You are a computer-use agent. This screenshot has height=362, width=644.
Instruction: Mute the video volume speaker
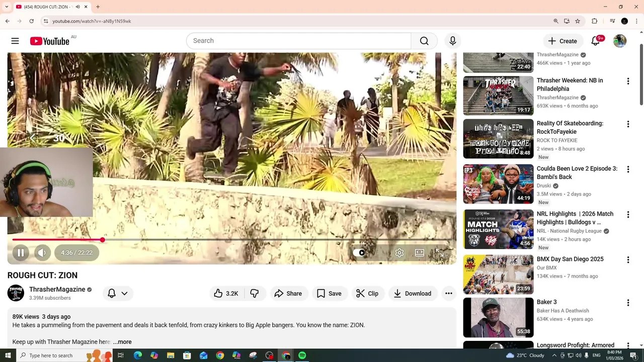(x=42, y=253)
